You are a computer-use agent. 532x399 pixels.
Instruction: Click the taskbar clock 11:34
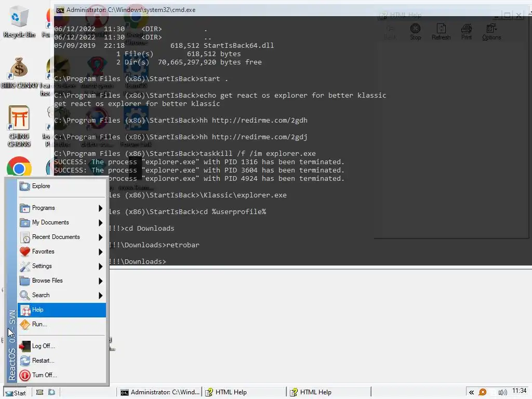click(x=520, y=391)
